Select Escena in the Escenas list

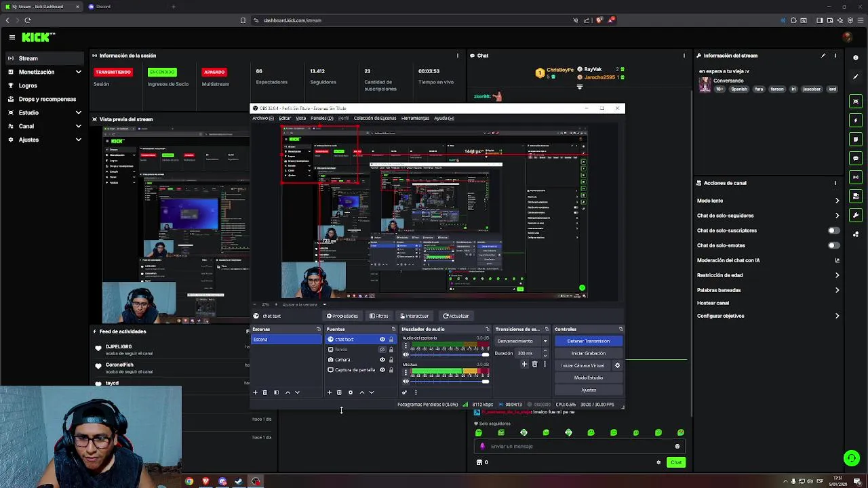pyautogui.click(x=287, y=340)
